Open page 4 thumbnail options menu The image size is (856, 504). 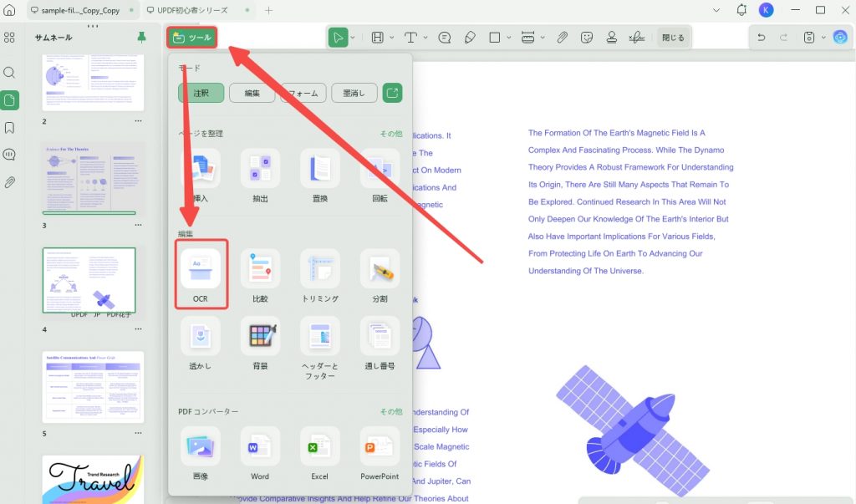click(x=138, y=329)
